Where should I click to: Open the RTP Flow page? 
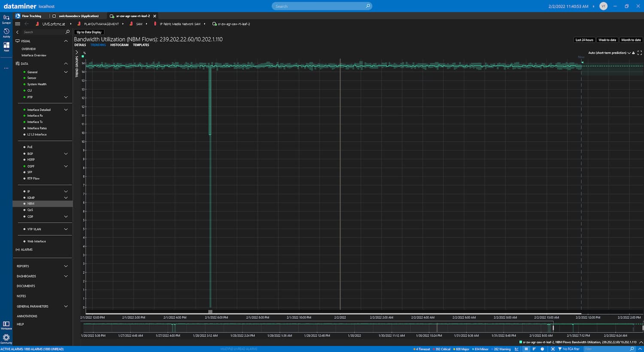[x=33, y=179]
